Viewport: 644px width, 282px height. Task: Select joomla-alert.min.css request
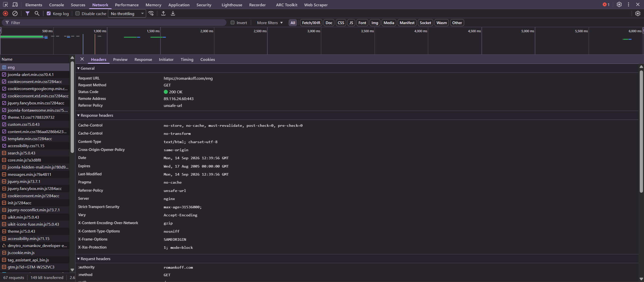(x=35, y=74)
